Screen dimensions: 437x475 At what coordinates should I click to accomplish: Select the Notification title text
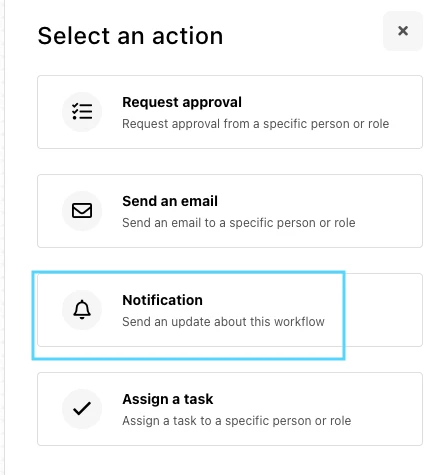click(162, 300)
